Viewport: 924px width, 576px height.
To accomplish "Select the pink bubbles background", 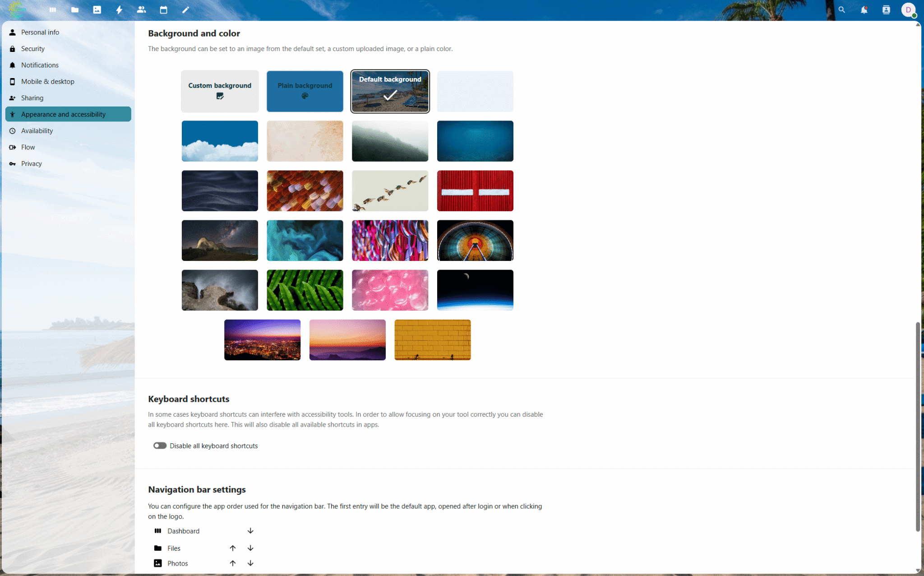I will click(390, 290).
